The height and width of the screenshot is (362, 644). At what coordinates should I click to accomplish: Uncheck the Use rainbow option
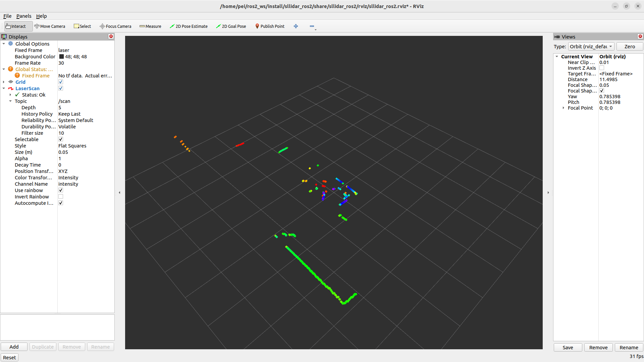[x=61, y=190]
